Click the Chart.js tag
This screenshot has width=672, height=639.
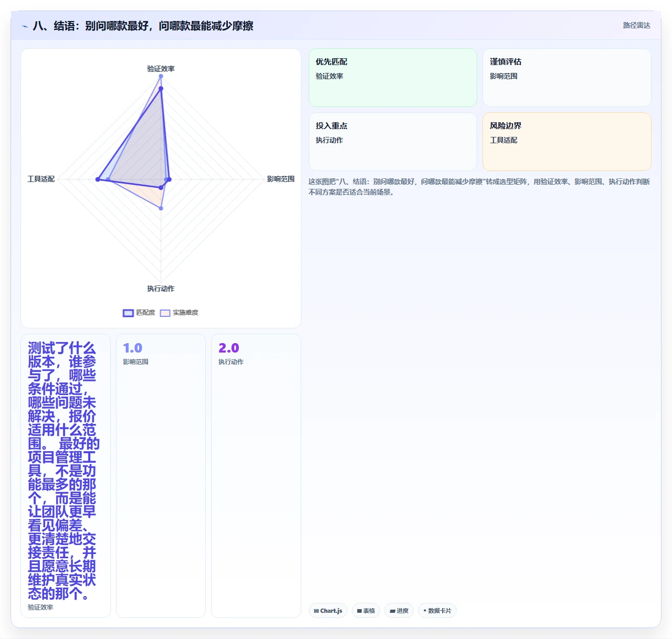pos(328,611)
